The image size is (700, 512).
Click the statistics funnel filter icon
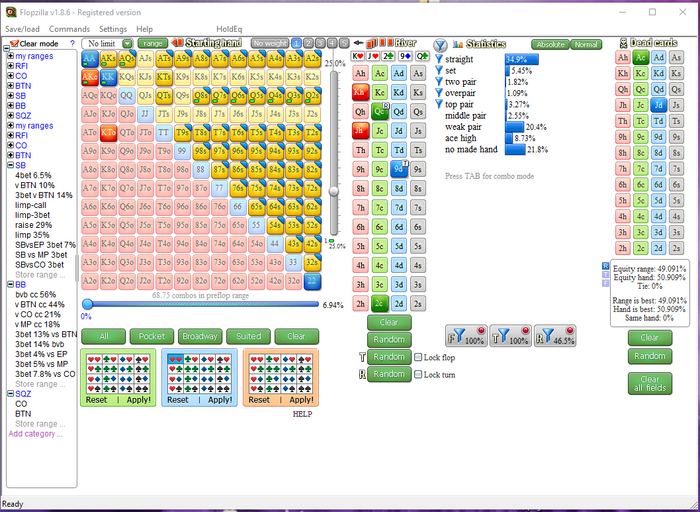[440, 45]
